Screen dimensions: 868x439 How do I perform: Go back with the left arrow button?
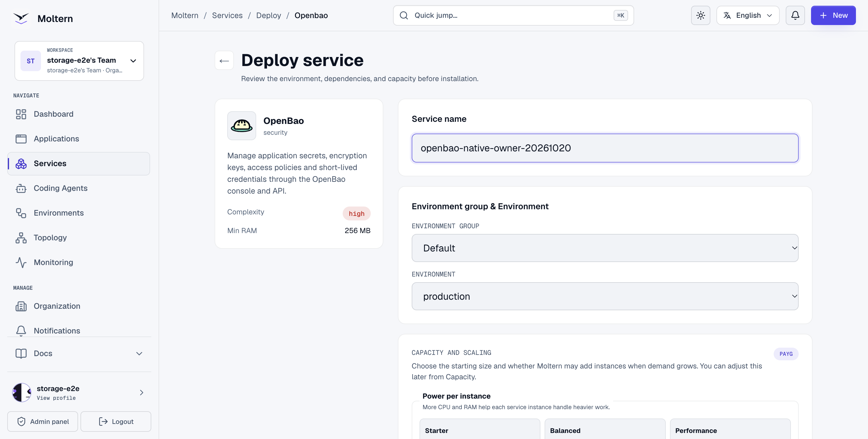(x=224, y=60)
